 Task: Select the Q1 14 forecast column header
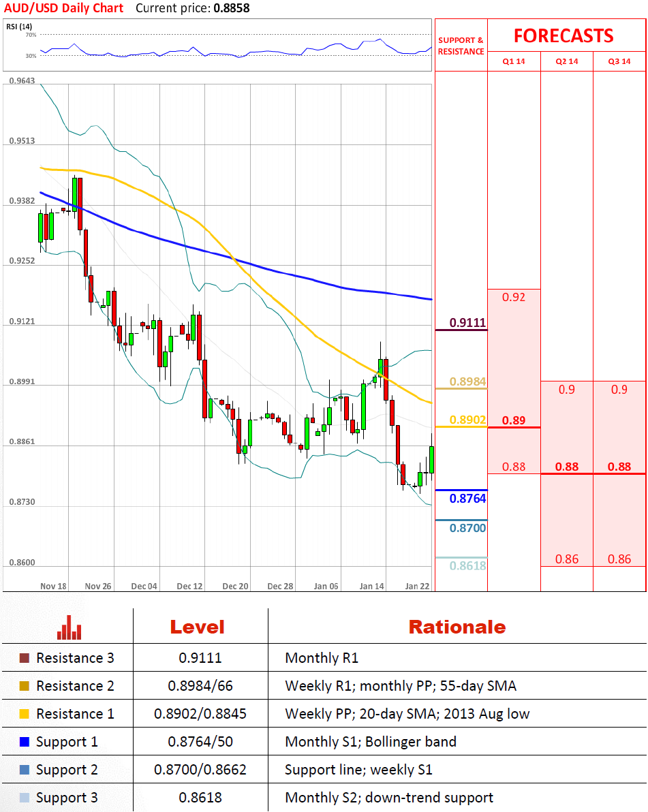514,61
